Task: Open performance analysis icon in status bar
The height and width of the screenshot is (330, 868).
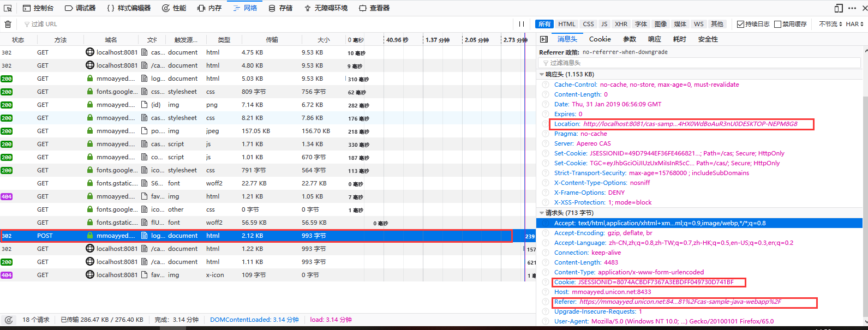Action: [x=8, y=320]
